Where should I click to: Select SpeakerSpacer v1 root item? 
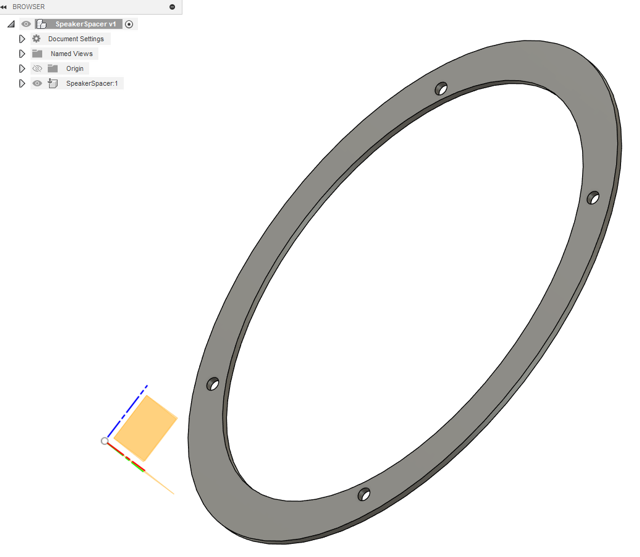(85, 24)
